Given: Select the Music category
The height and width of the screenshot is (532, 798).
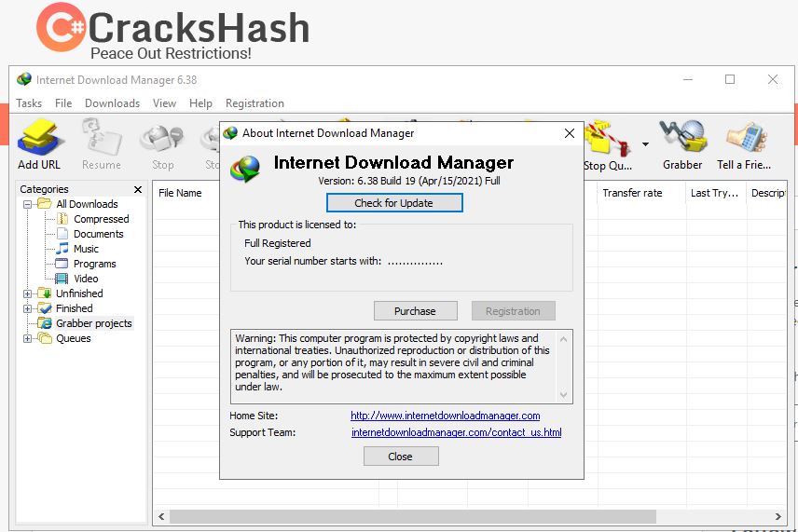Looking at the screenshot, I should coord(86,249).
